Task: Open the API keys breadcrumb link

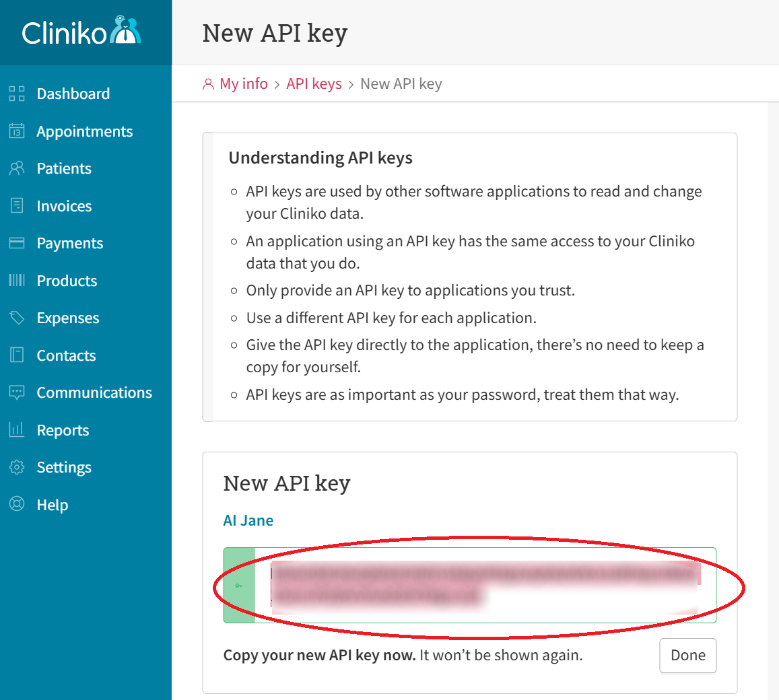Action: point(314,83)
